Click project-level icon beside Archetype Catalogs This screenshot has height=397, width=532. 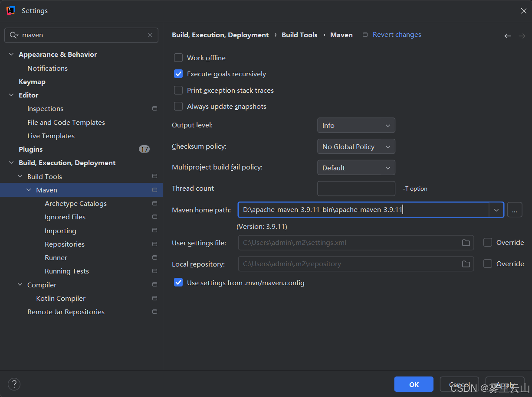tap(154, 203)
